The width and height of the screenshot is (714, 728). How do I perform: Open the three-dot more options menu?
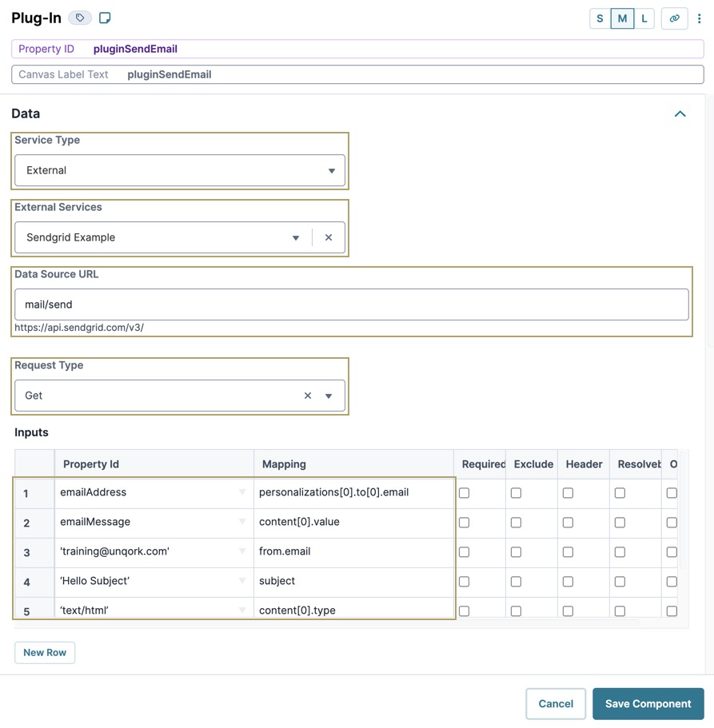699,18
